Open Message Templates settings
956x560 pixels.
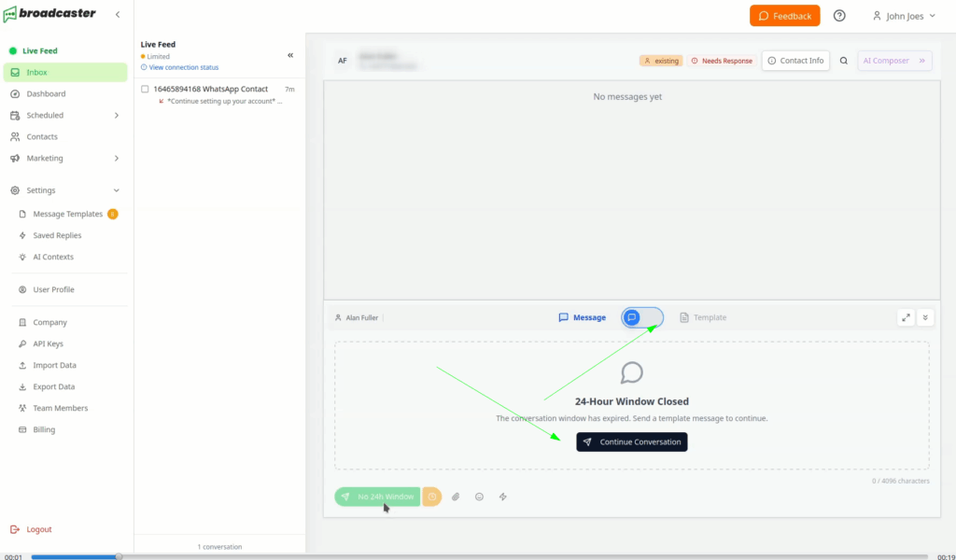(x=67, y=214)
